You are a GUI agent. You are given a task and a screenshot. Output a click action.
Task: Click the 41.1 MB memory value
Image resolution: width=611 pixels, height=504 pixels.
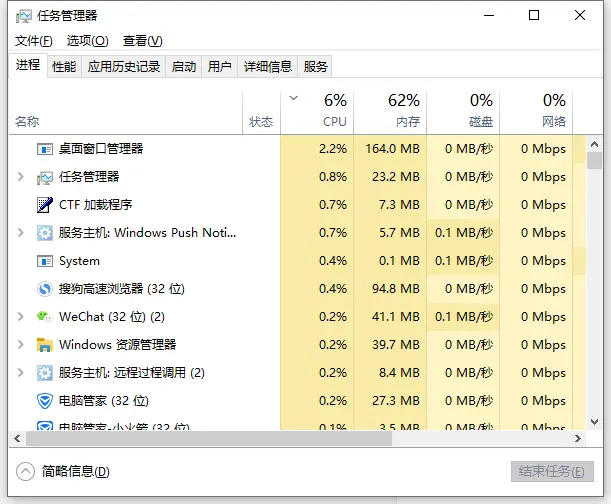[x=396, y=317]
